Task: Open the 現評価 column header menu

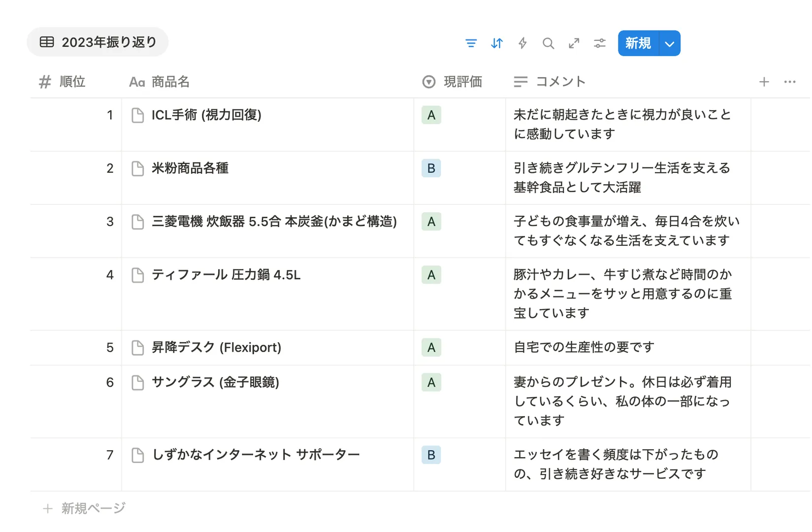Action: (x=453, y=82)
